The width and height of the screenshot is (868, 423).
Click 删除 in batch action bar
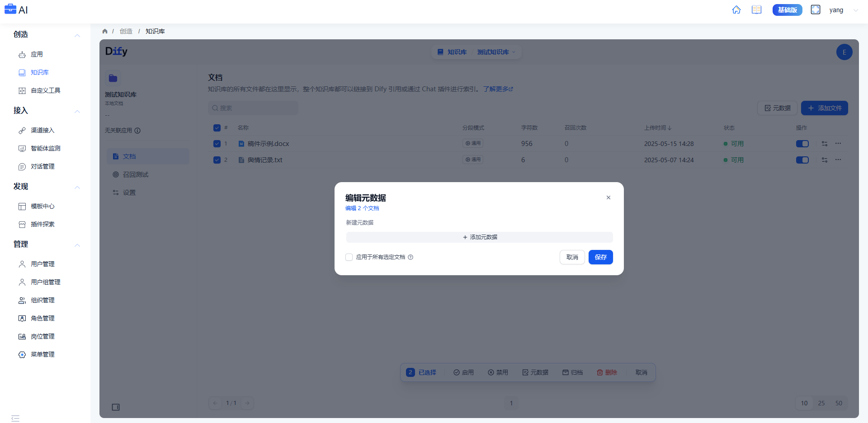coord(607,372)
